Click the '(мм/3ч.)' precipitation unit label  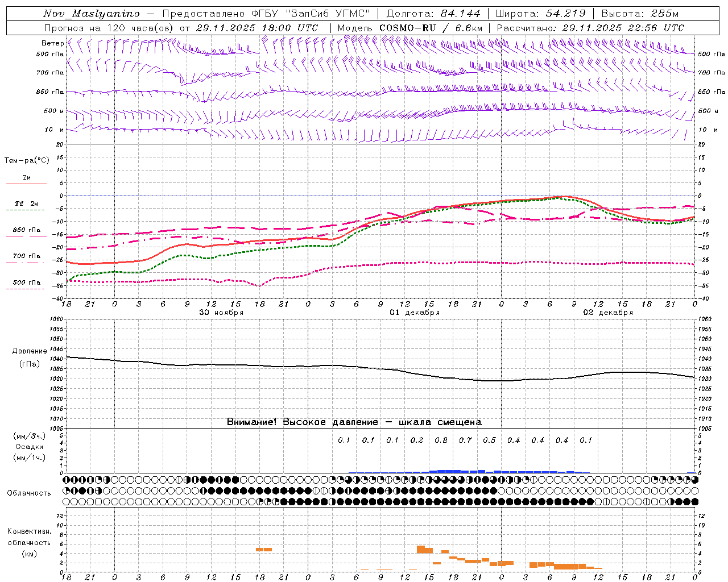[x=29, y=436]
